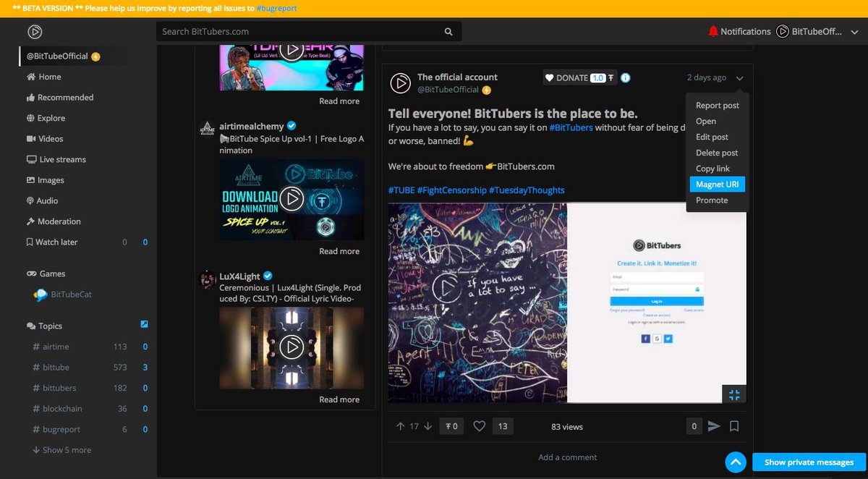The height and width of the screenshot is (479, 868).
Task: Click the search magnifier icon
Action: point(448,32)
